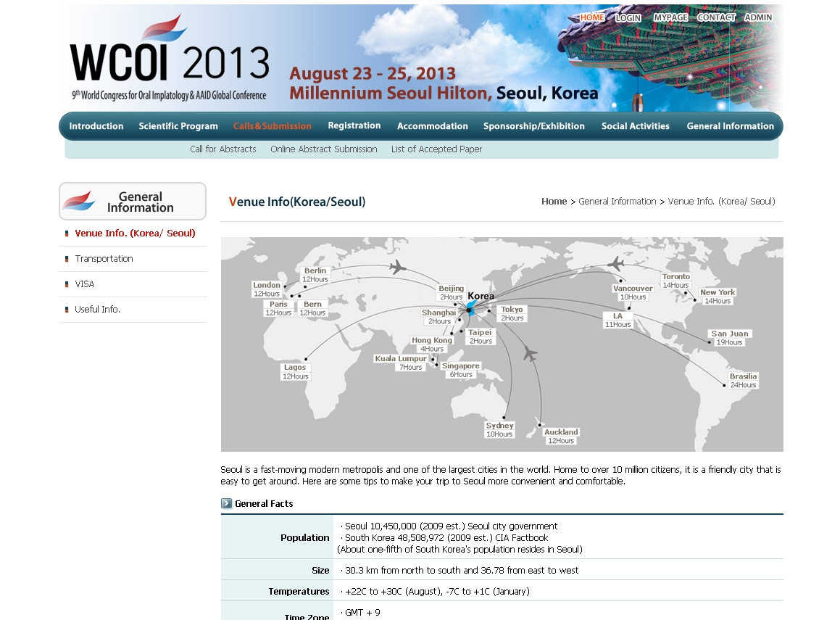Open Transportation in the sidebar
Viewport: 840px width, 620px height.
(x=104, y=258)
